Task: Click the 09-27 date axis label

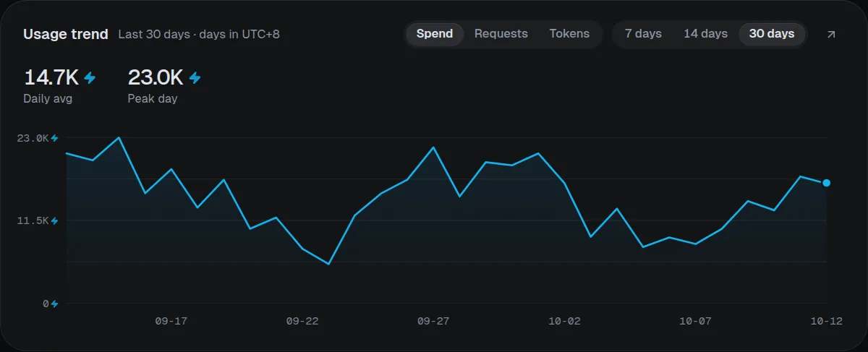Action: (433, 322)
